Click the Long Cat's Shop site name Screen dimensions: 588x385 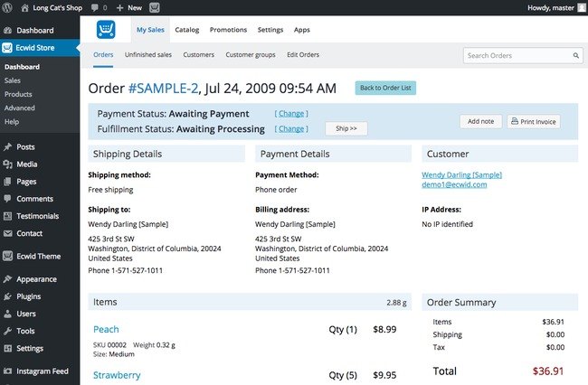click(57, 7)
